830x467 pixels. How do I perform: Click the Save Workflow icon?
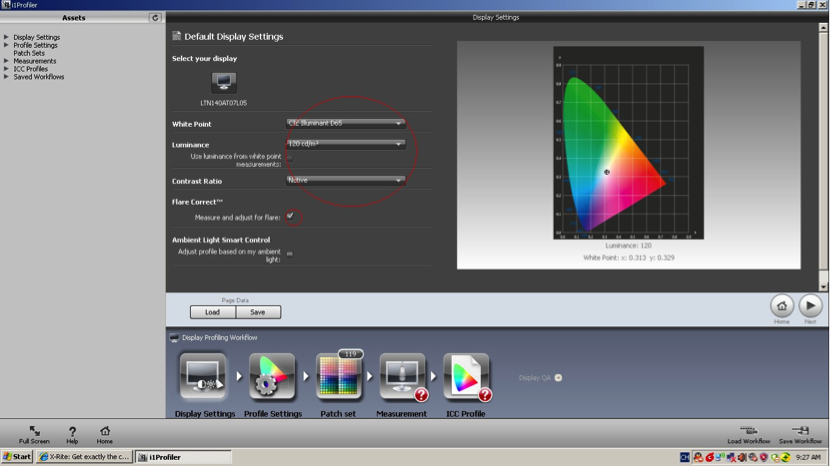click(x=800, y=431)
